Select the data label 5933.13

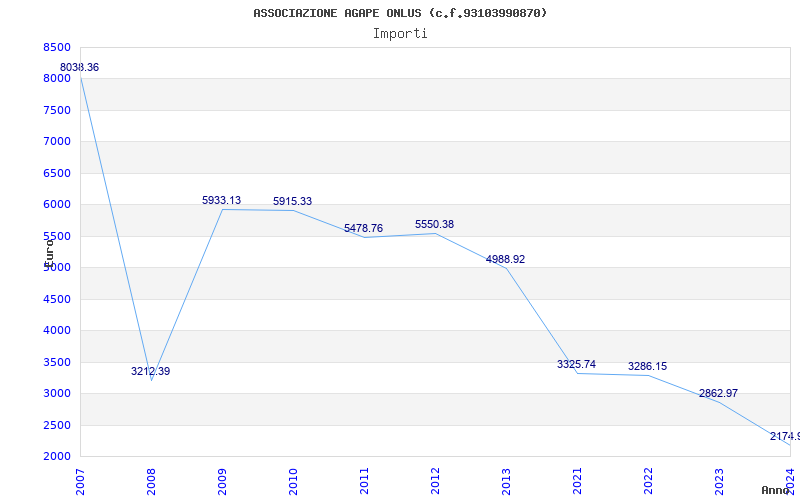221,201
